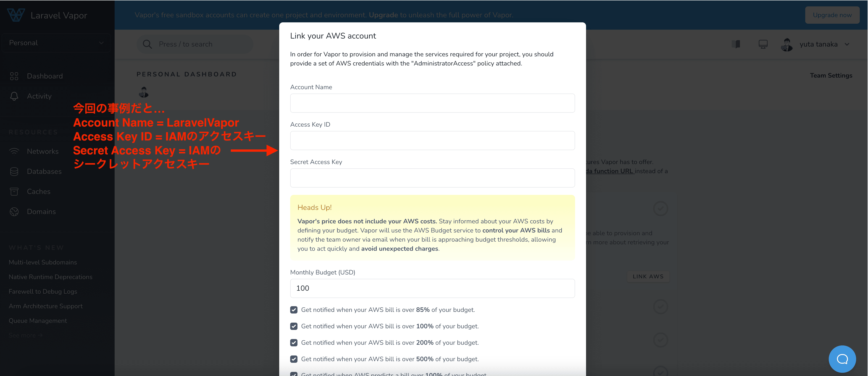868x376 pixels.
Task: Open the Dashboard grid icon
Action: click(x=14, y=76)
